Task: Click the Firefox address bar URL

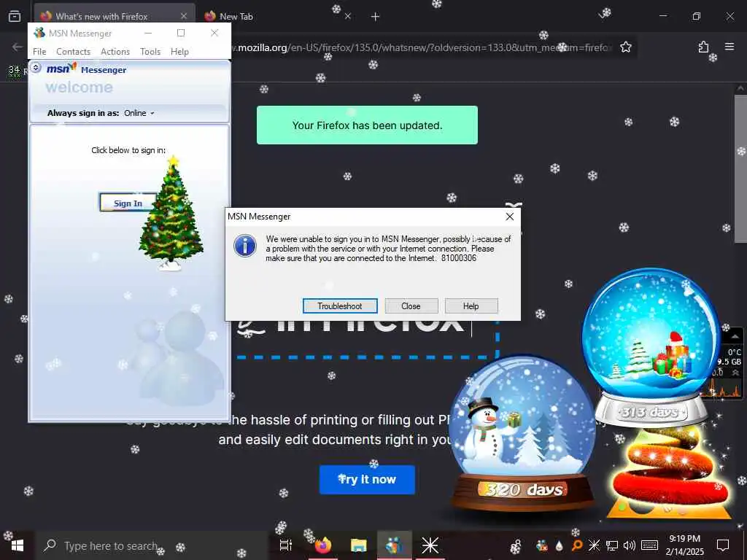Action: (x=422, y=47)
